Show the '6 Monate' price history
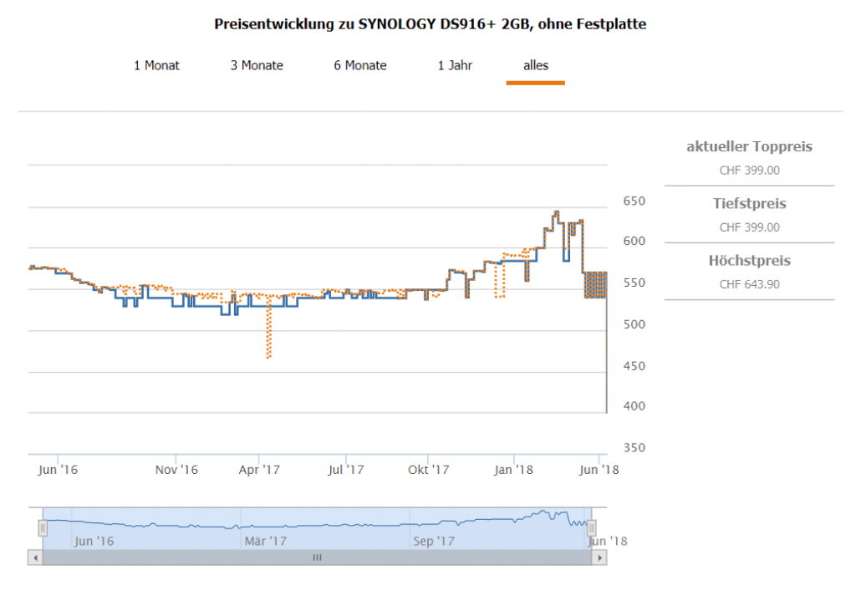Viewport: 856px width, 616px height. pos(360,65)
